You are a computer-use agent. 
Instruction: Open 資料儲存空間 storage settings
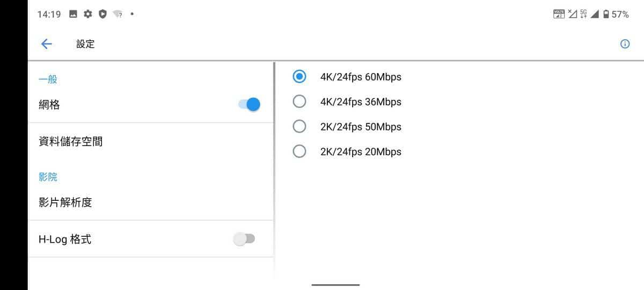tap(151, 142)
